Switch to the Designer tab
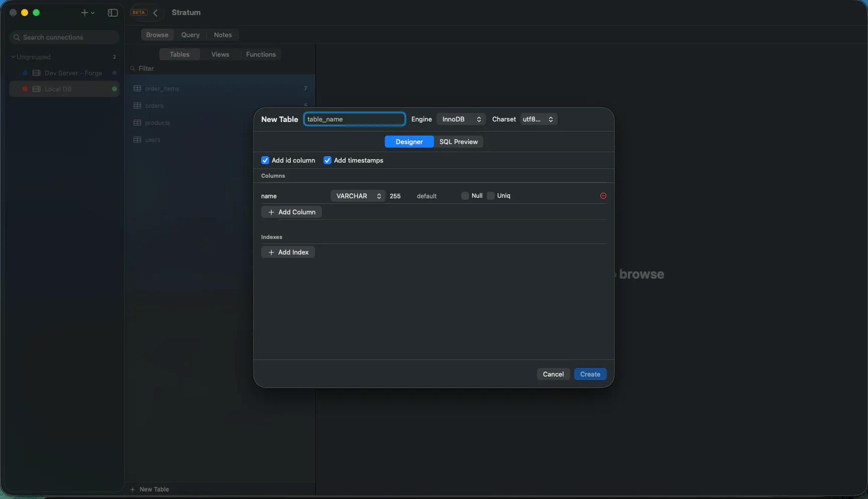Viewport: 868px width, 499px height. point(409,142)
